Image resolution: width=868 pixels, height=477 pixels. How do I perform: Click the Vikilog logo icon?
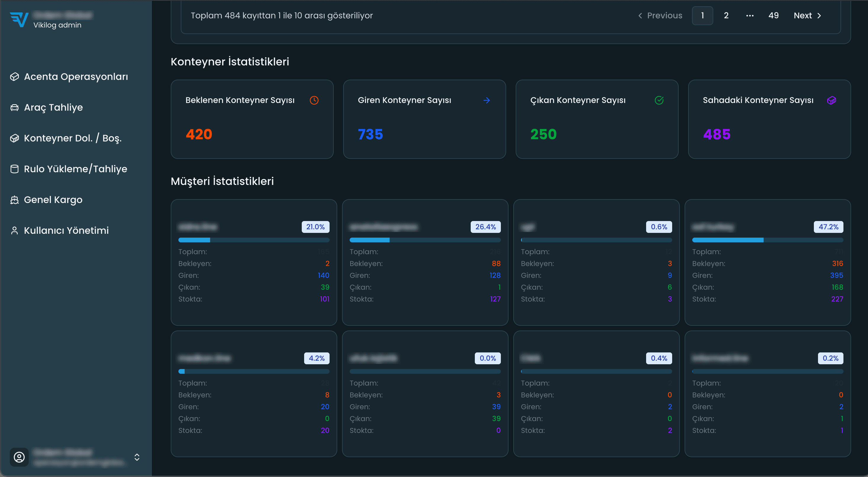click(19, 20)
